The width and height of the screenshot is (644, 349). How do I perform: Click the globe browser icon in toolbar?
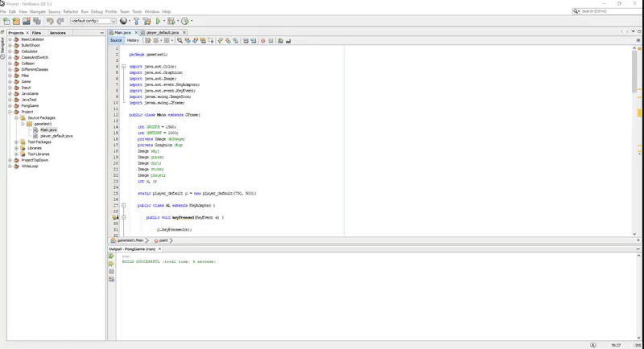pyautogui.click(x=123, y=21)
